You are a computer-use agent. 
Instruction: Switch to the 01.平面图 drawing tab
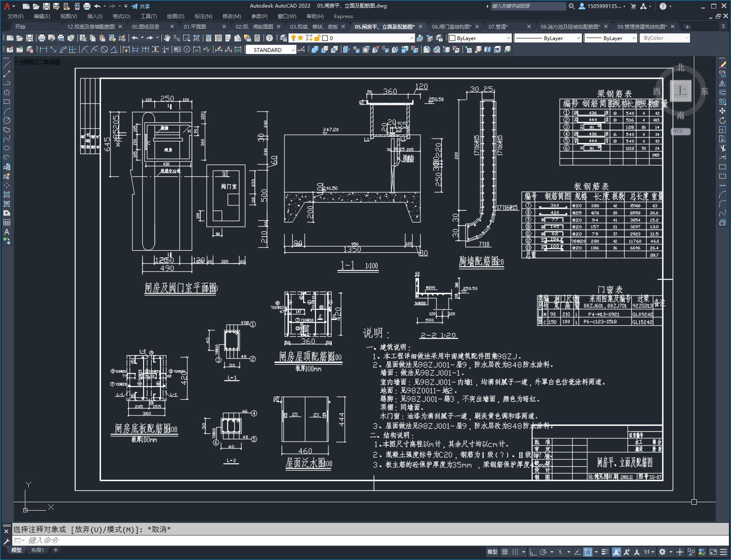[195, 27]
